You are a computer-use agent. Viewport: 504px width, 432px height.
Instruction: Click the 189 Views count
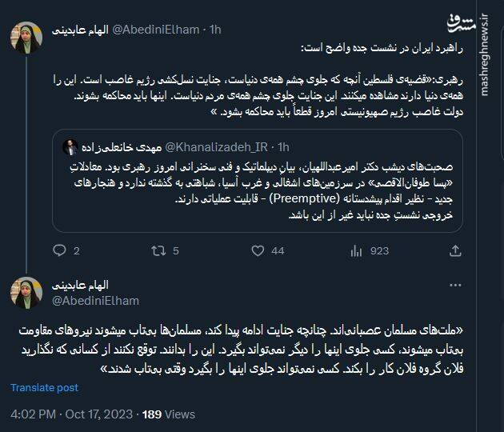click(168, 414)
